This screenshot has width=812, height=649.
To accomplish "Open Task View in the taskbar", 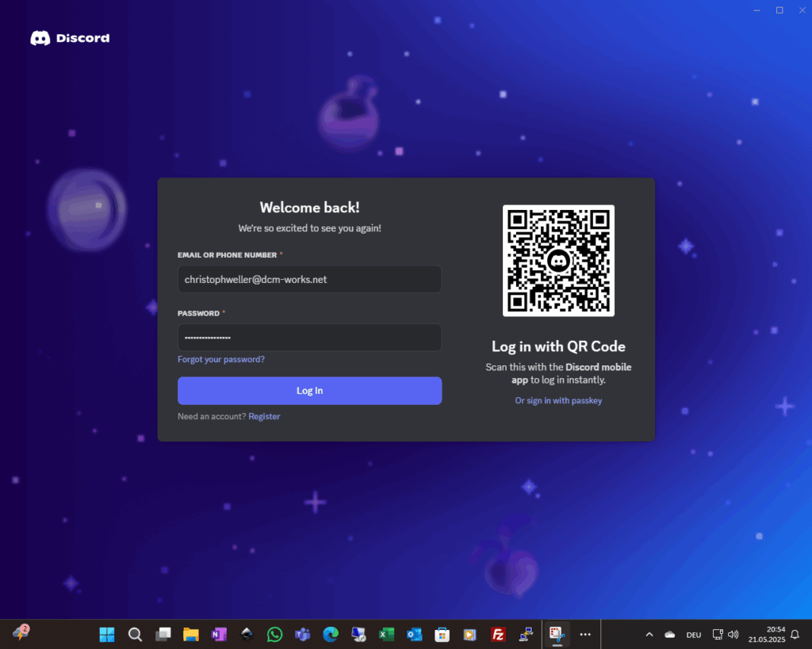I will click(163, 635).
